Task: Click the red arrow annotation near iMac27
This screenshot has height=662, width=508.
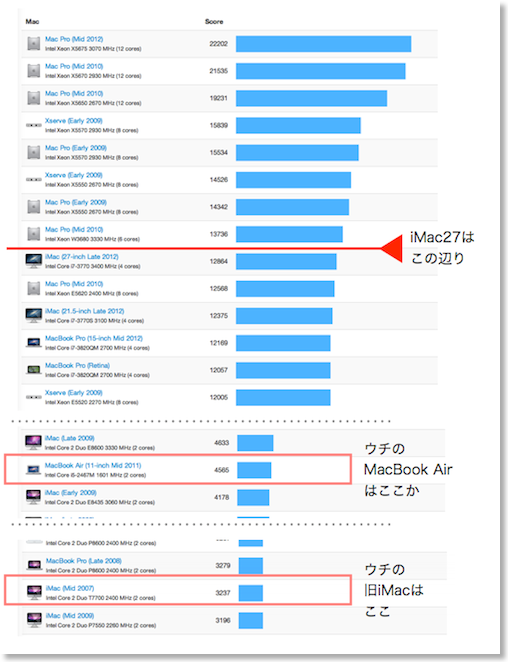Action: tap(392, 249)
